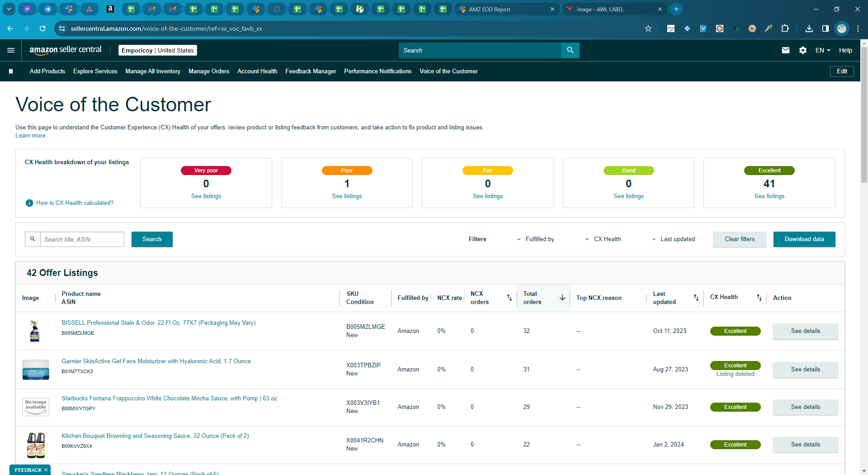See listings under Good
868x475 pixels.
click(x=628, y=196)
